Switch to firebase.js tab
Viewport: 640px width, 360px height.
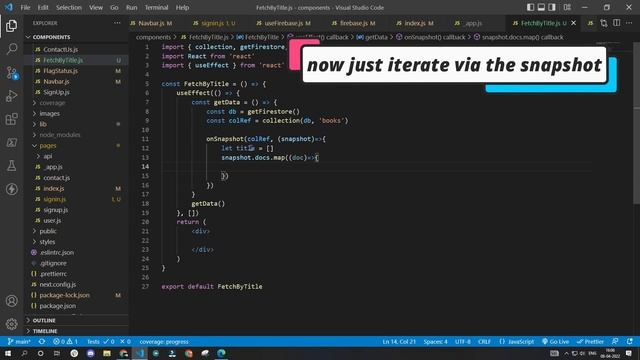(x=357, y=23)
